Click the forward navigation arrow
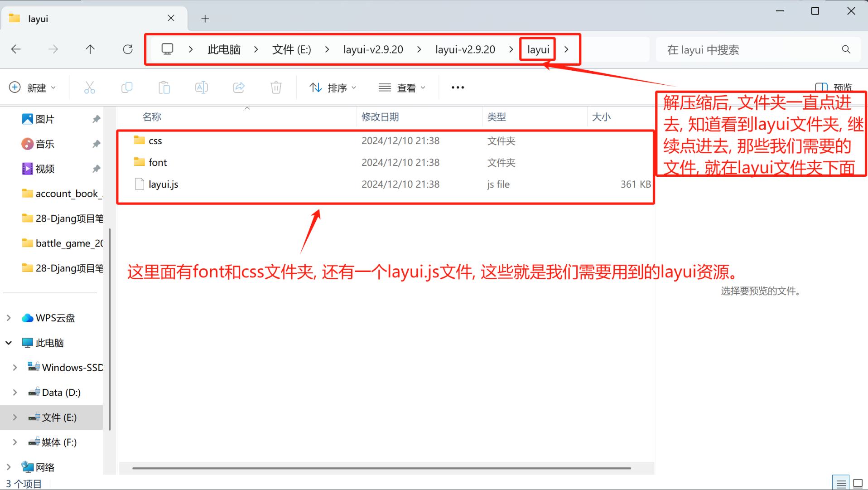The image size is (868, 490). (53, 49)
